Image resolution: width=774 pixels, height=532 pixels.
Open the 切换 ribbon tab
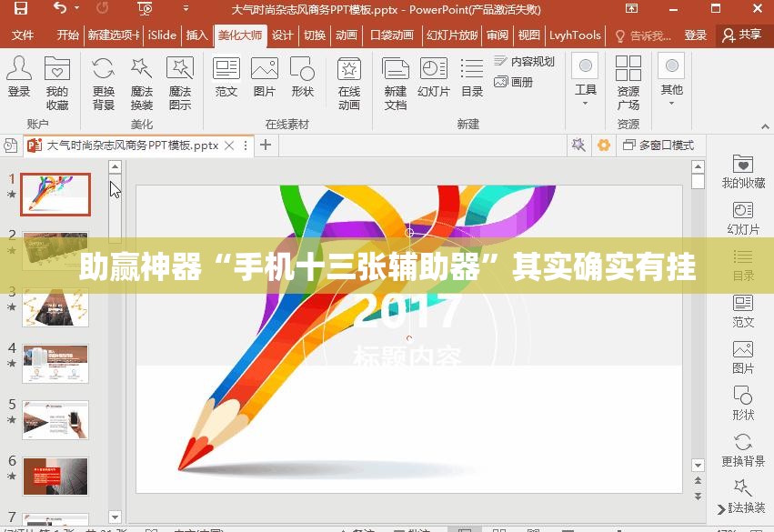point(315,35)
